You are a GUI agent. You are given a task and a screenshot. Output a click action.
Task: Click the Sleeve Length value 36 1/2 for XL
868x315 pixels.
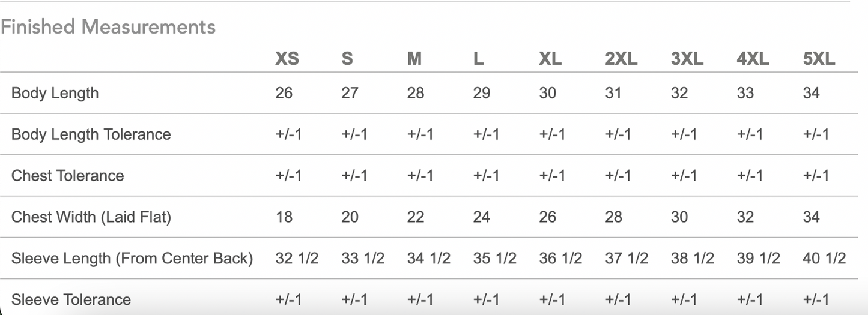(x=560, y=258)
